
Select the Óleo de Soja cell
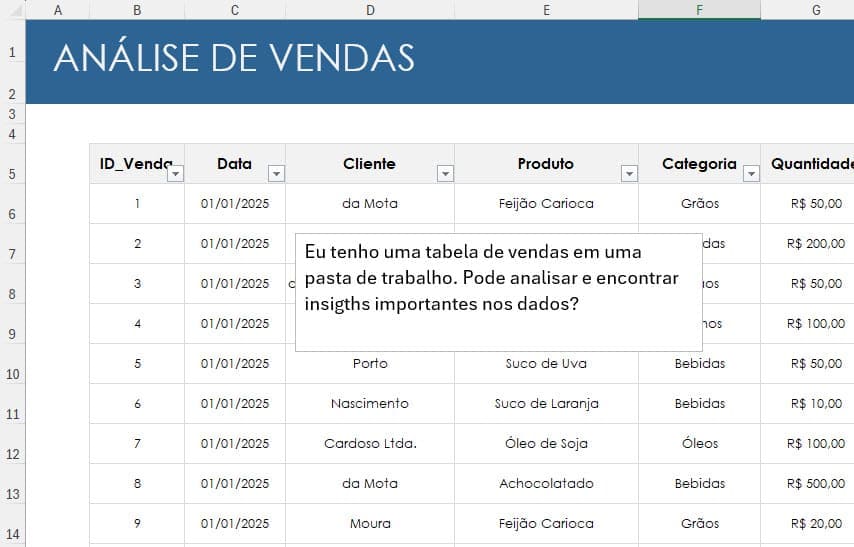(x=546, y=444)
